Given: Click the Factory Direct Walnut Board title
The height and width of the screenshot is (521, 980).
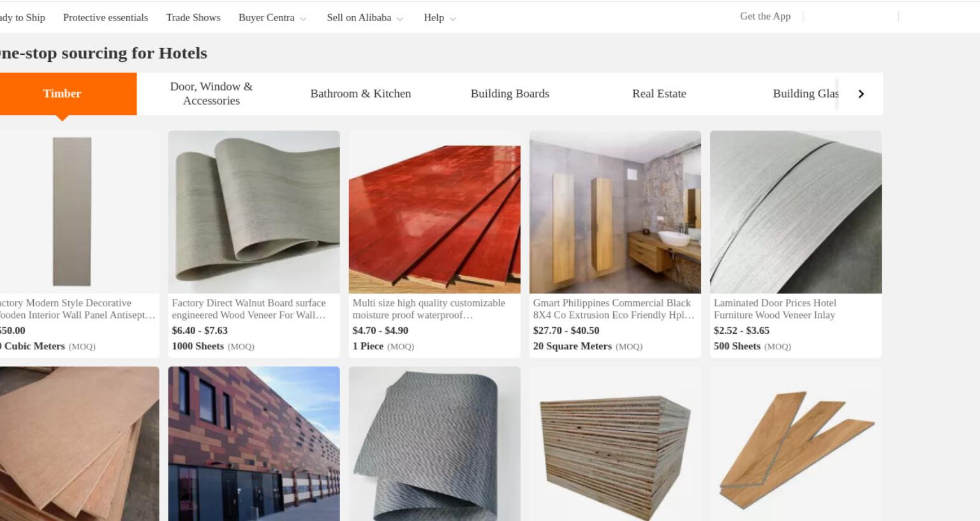Looking at the screenshot, I should click(249, 309).
